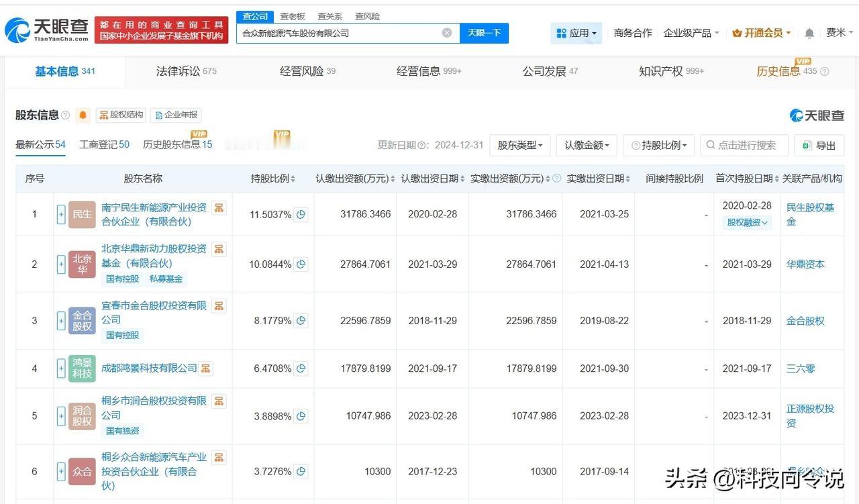Select the 查老板 search mode tab
The height and width of the screenshot is (504, 859).
[x=293, y=16]
